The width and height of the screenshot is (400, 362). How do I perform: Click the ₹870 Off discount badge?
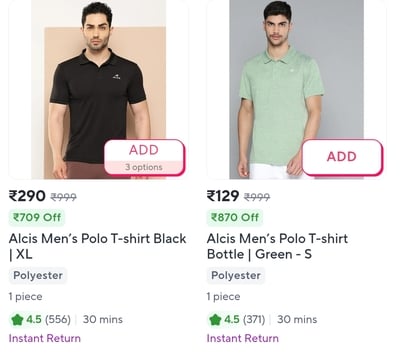(235, 217)
